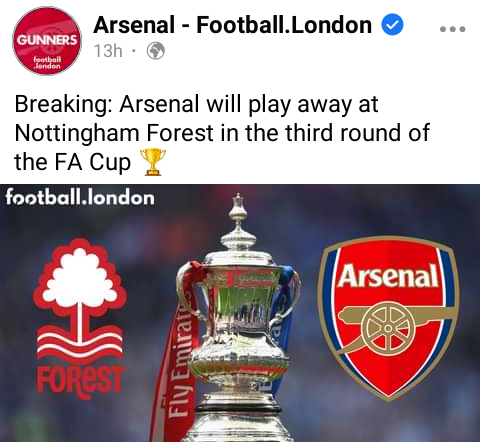Open the Arsenal - Football.London page name
Screen dimensions: 480x442
(x=232, y=25)
